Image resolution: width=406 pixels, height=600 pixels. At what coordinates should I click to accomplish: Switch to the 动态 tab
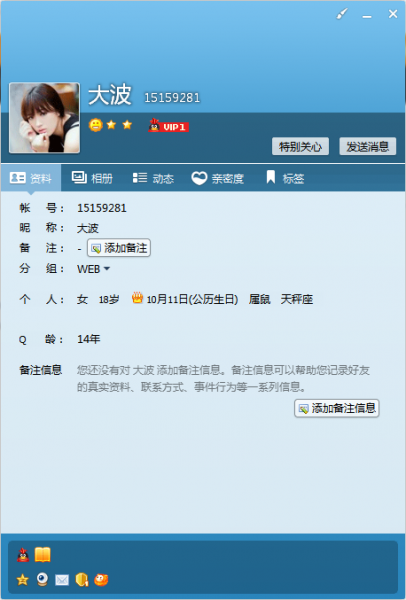153,178
